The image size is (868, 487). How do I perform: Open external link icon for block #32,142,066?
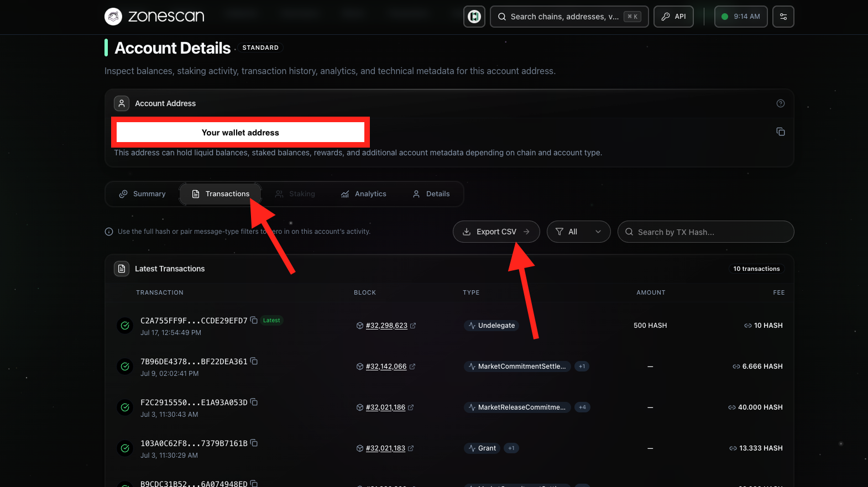point(412,366)
